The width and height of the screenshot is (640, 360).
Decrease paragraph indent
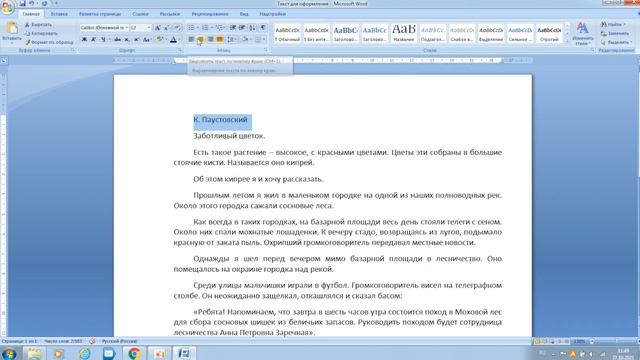[233, 28]
